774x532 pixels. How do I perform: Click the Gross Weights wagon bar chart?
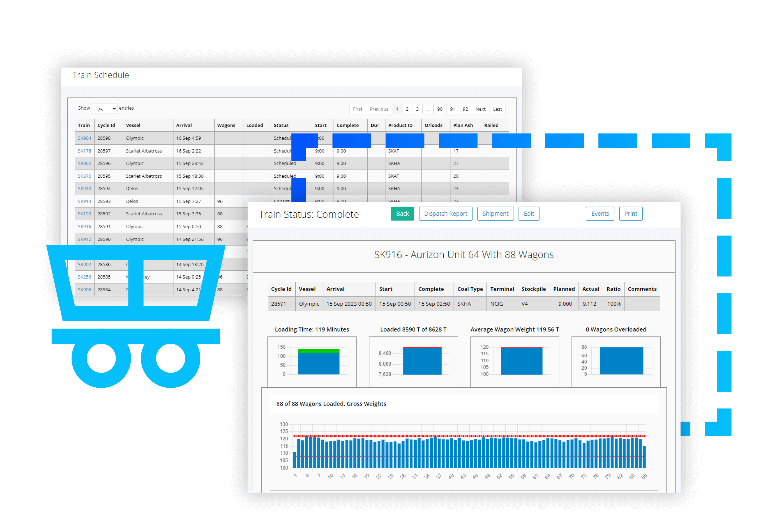click(x=464, y=452)
